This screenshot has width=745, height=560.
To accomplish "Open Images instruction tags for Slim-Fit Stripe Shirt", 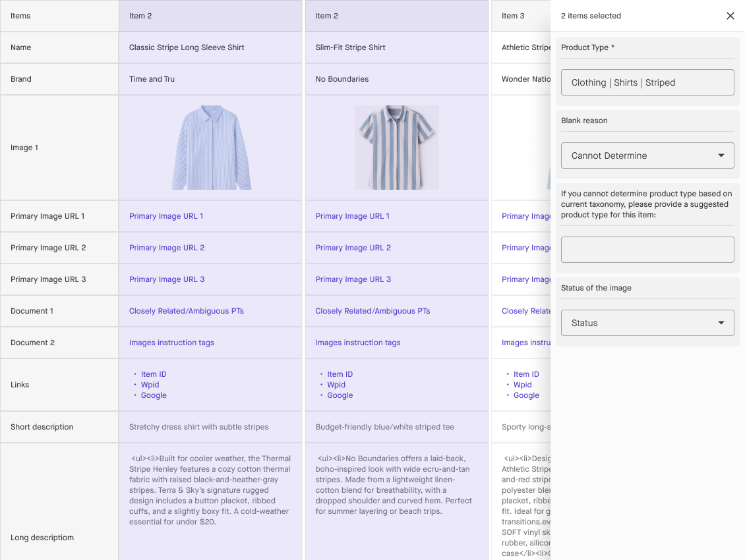I will [x=358, y=343].
